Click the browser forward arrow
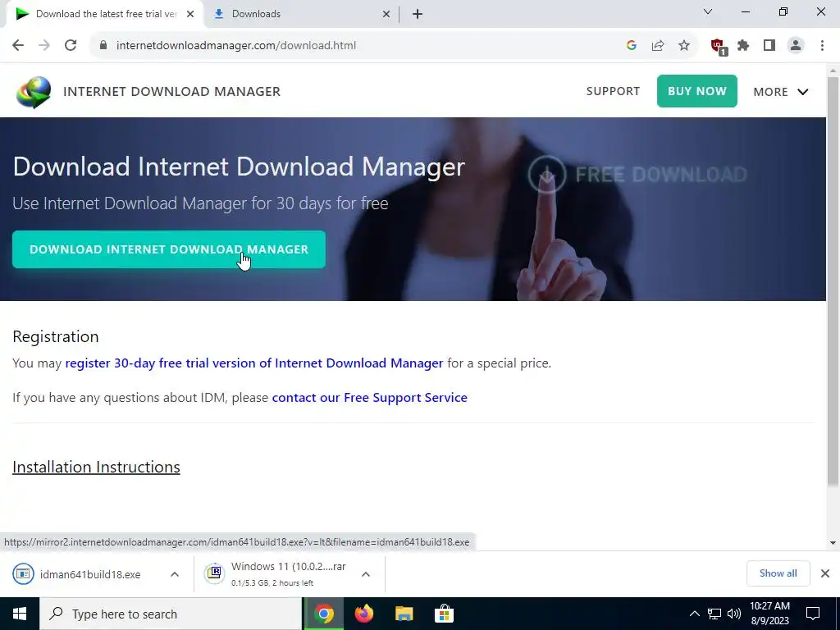 click(x=44, y=46)
